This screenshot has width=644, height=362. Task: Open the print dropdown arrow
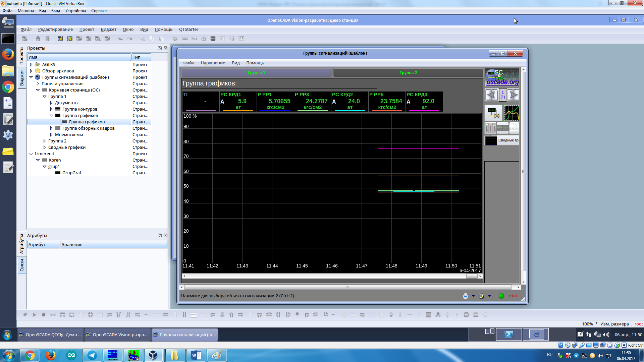click(473, 296)
